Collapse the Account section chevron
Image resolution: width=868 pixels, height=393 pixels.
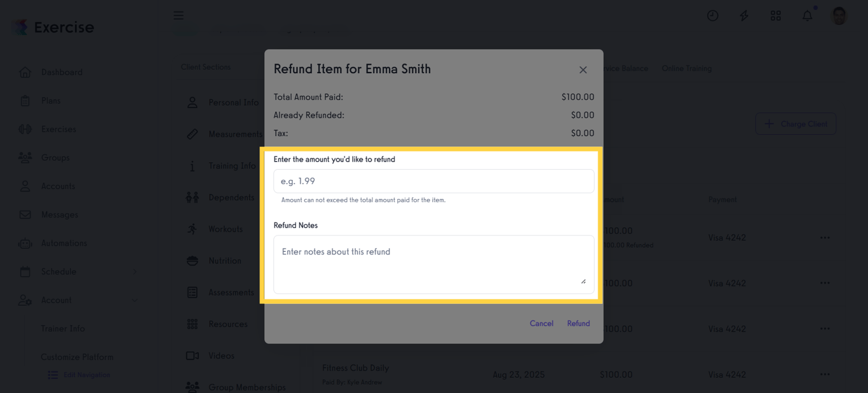pyautogui.click(x=134, y=300)
